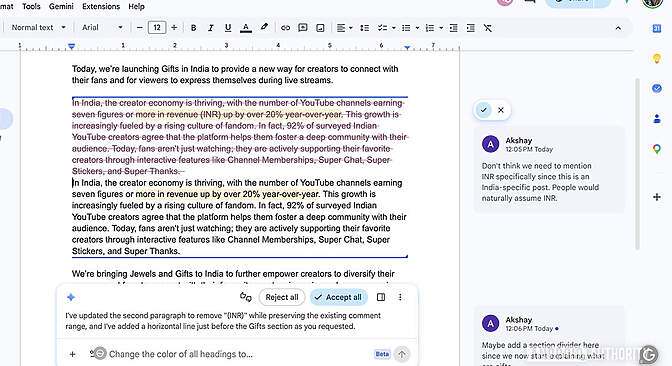Open the Normal text style dropdown
Screen dimensions: 672x366
point(39,27)
